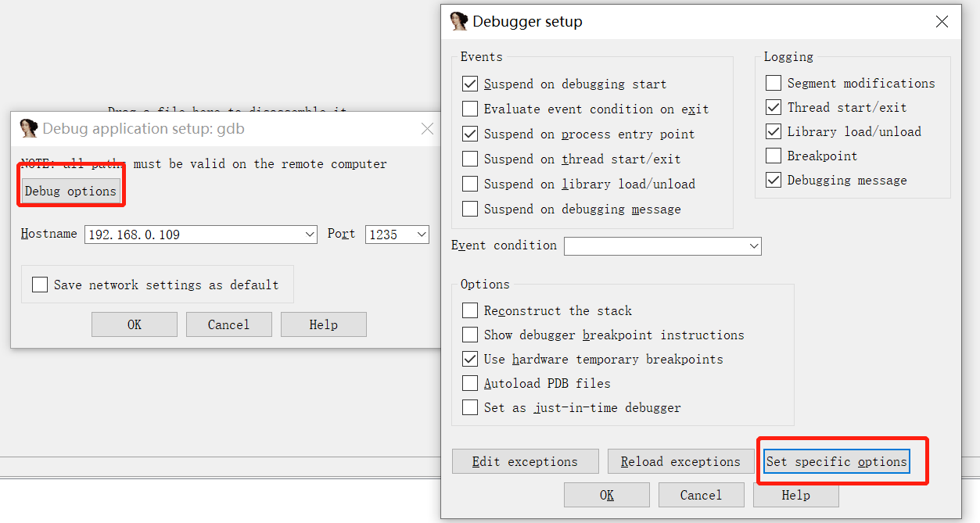Toggle Evaluate event condition on exit

pos(470,109)
